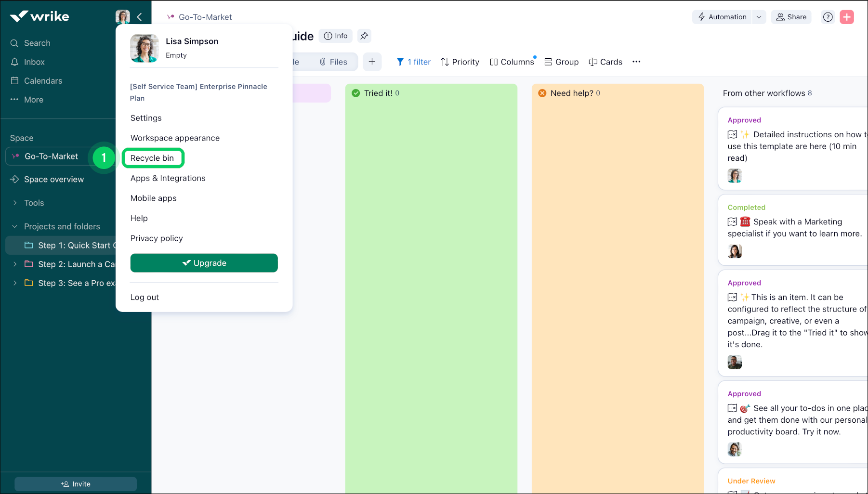The width and height of the screenshot is (868, 494).
Task: Open Search in the sidebar
Action: 37,43
